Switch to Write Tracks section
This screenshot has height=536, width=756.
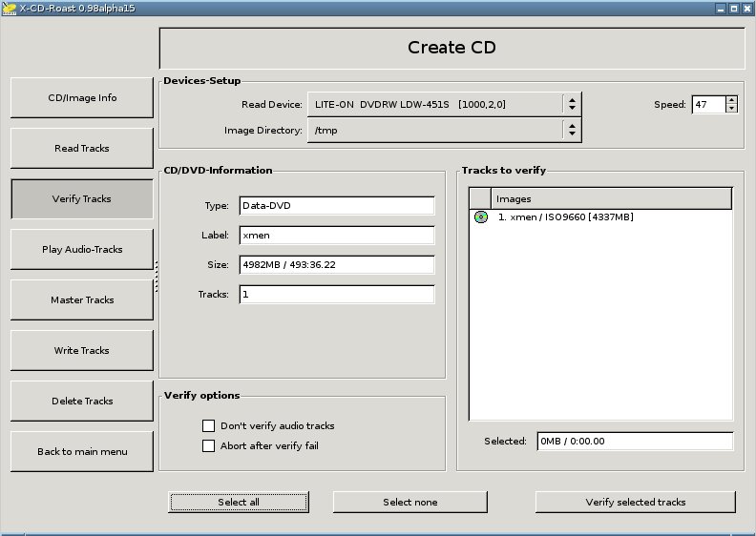[x=82, y=351]
